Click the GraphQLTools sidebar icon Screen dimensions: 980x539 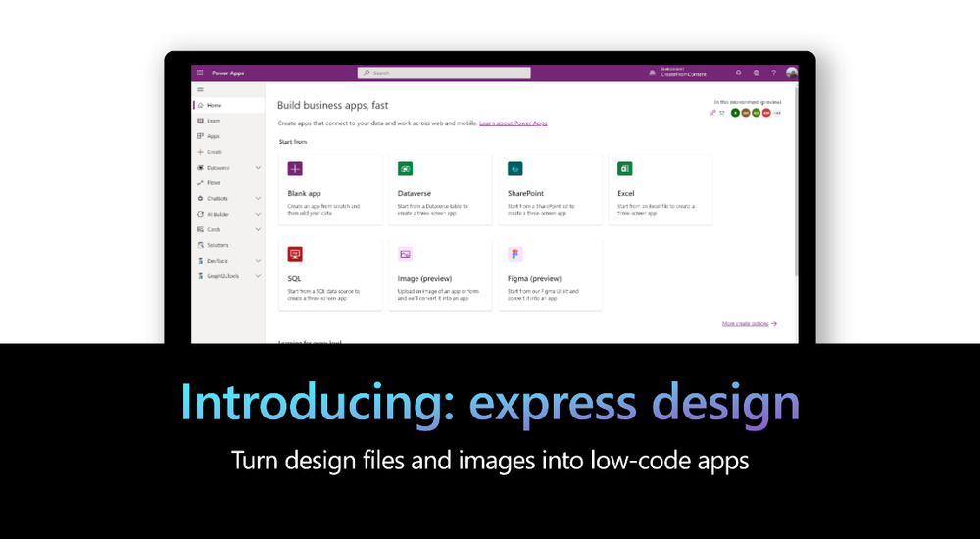coord(200,275)
